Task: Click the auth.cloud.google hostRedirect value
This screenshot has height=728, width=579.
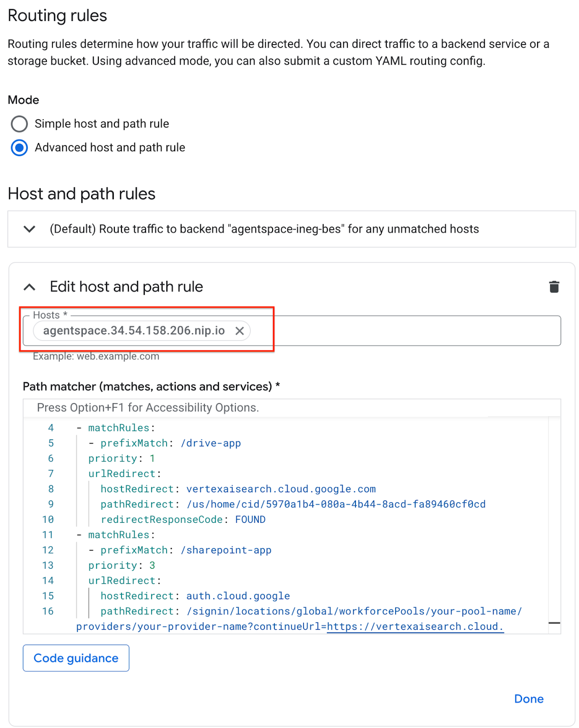Action: 238,596
